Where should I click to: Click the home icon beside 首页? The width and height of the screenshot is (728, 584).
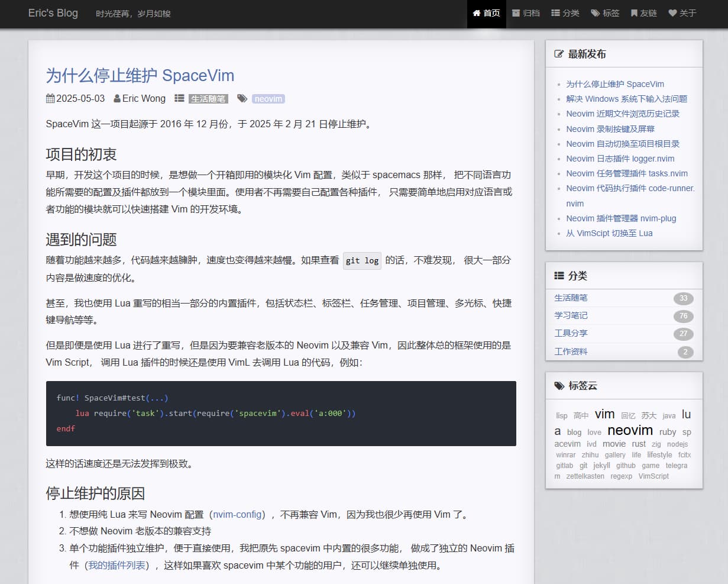tap(477, 13)
